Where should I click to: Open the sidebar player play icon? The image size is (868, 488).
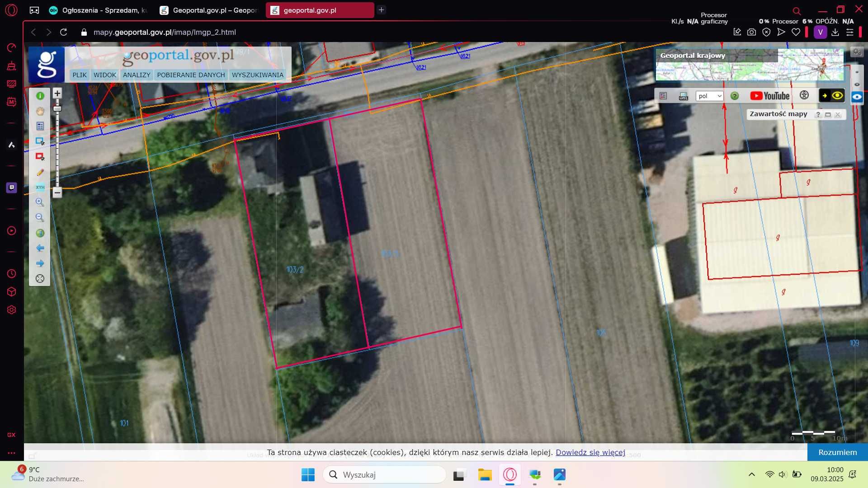coord(12,231)
